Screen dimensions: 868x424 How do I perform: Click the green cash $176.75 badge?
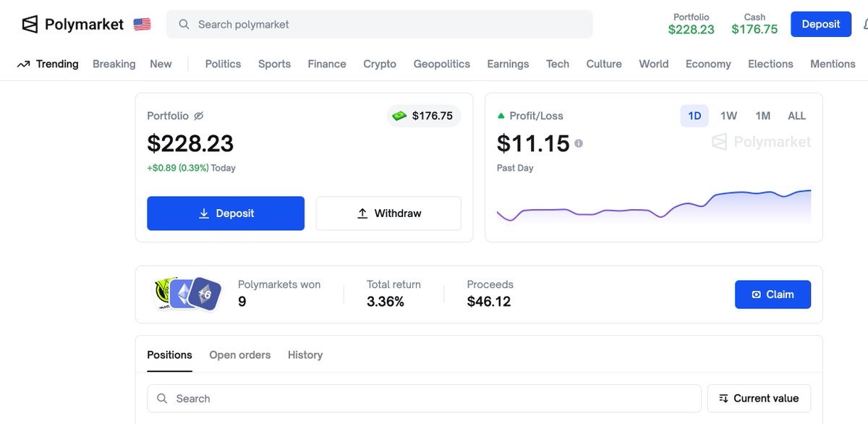pyautogui.click(x=423, y=116)
